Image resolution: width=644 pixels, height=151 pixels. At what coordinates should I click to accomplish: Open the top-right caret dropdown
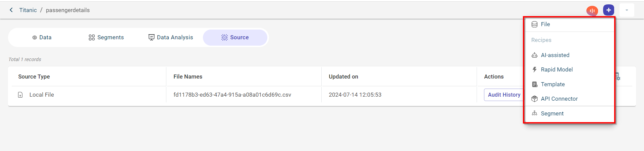[x=627, y=10]
